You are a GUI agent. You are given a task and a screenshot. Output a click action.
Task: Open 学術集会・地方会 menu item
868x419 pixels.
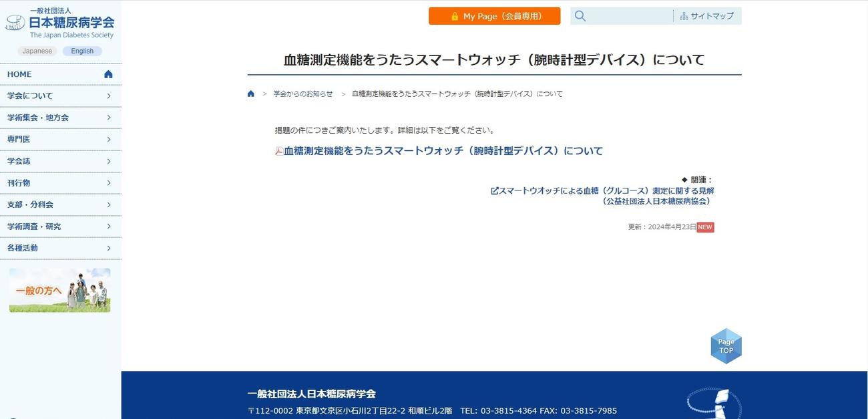(x=61, y=118)
